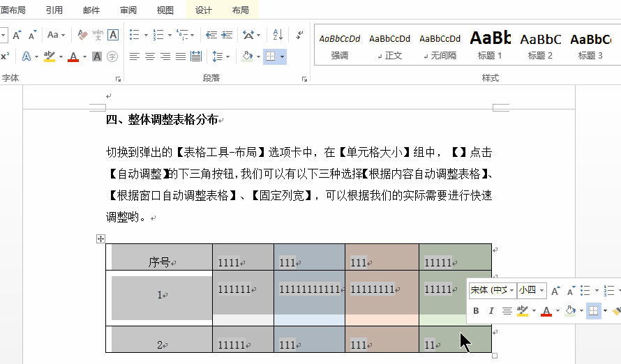Viewport: 621px width, 364px height.
Task: Switch to the 审阅 tab
Action: coord(128,10)
